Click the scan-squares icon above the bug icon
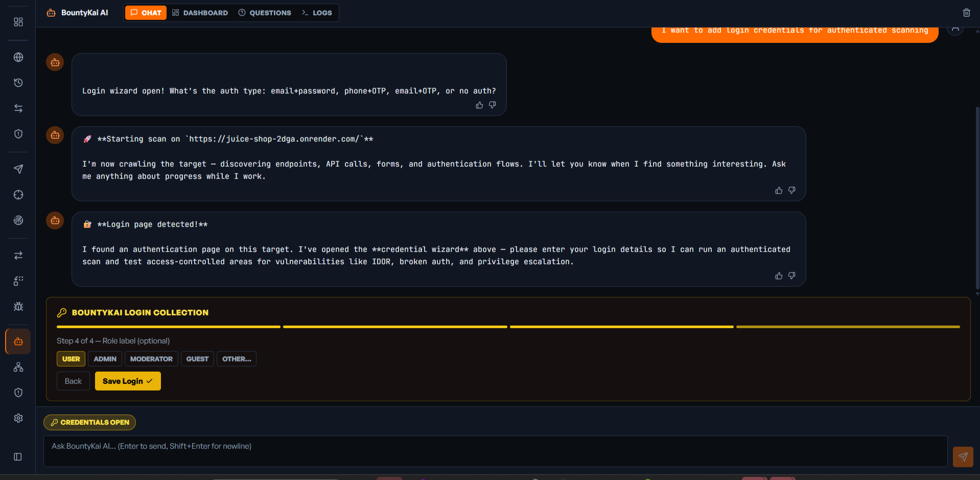The height and width of the screenshot is (480, 980). [18, 281]
